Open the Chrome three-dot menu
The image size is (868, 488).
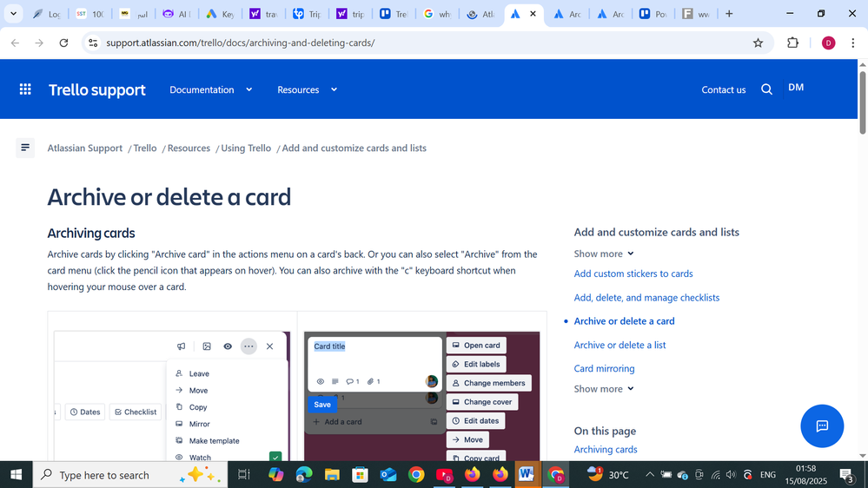(x=852, y=43)
